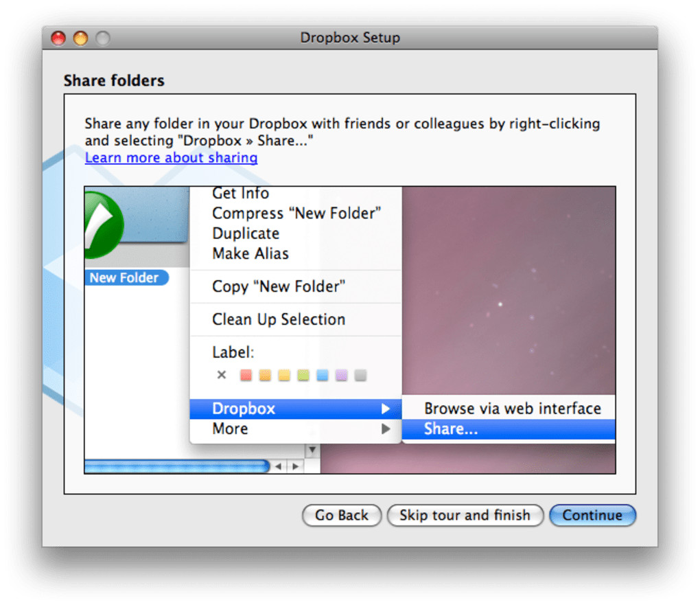Open the Dropbox submenu item
Viewport: 700px width, 605px height.
coord(295,409)
